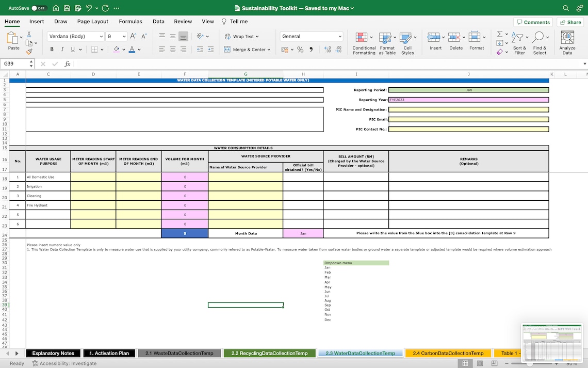Viewport: 588px width, 368px height.
Task: Apply percent style from the ribbon
Action: 300,49
